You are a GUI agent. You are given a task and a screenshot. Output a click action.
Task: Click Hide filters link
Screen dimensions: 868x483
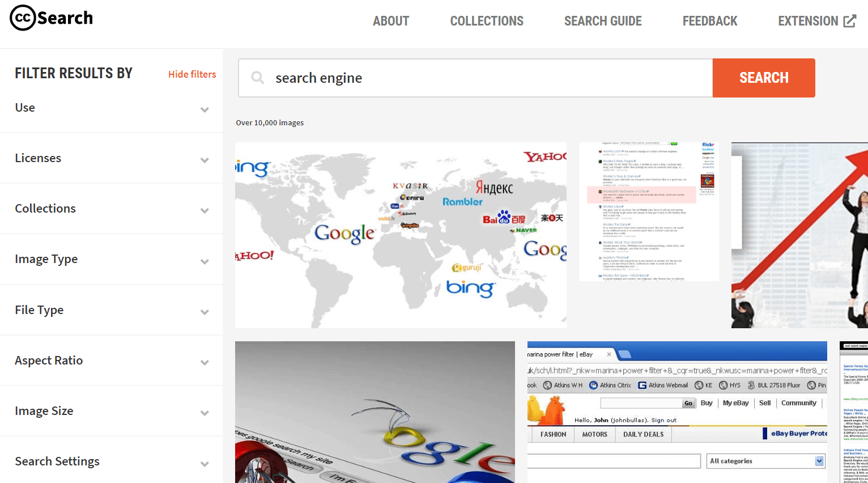pyautogui.click(x=192, y=74)
